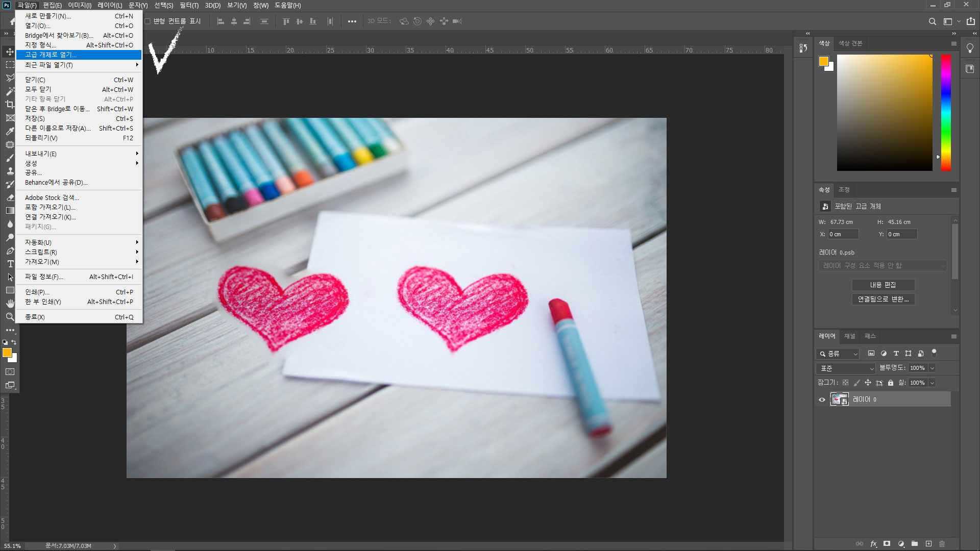Viewport: 980px width, 551px height.
Task: Click the hue spectrum slider
Action: click(x=946, y=113)
